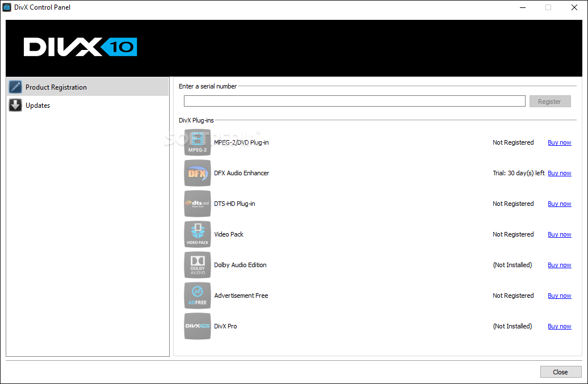Click the DivX Pro icon
Viewport: 588px width, 384px height.
point(198,326)
